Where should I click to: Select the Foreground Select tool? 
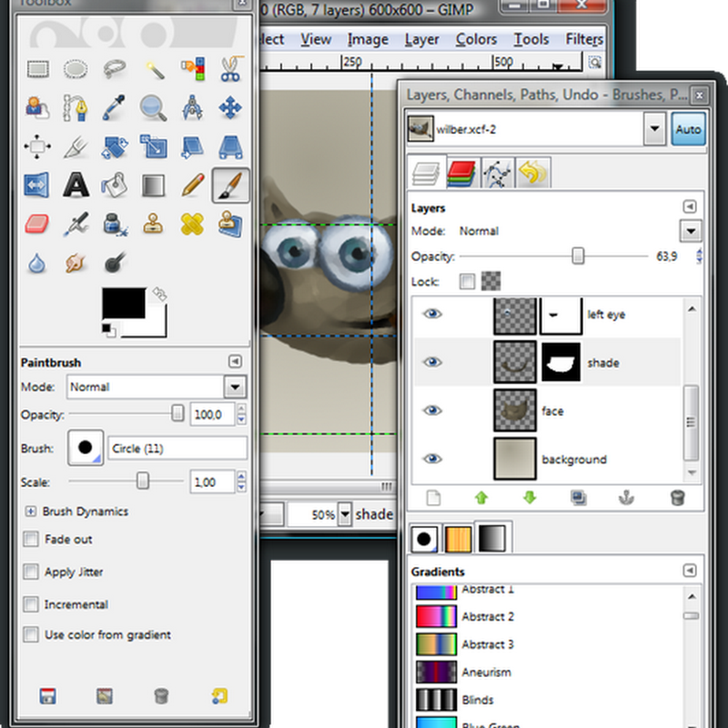[37, 108]
